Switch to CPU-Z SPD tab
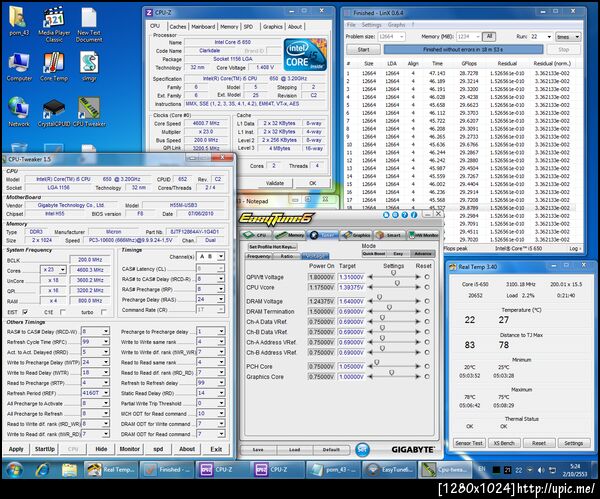This screenshot has width=600, height=499. pos(248,26)
